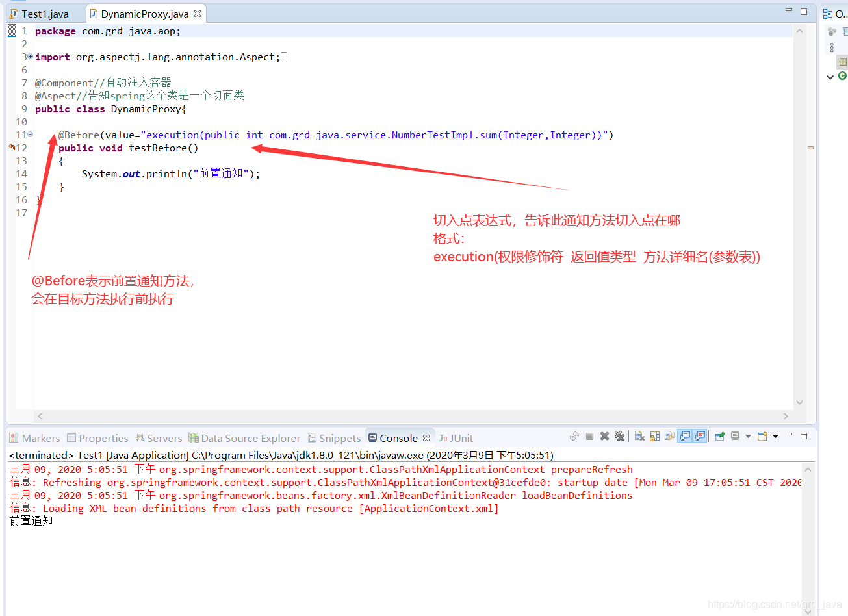Click the Display Selected Console icon
Viewport: 848px width, 616px height.
[735, 436]
